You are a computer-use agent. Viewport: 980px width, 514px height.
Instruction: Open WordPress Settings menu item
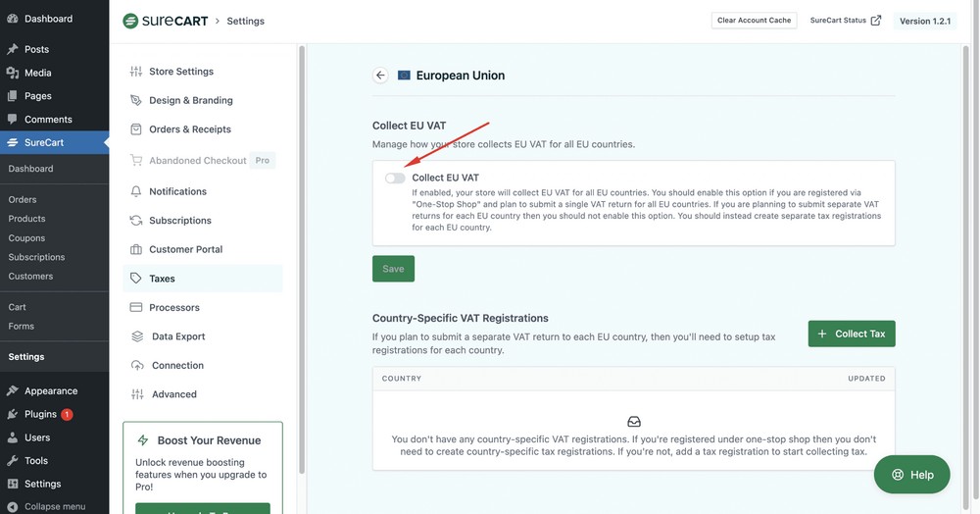tap(42, 484)
